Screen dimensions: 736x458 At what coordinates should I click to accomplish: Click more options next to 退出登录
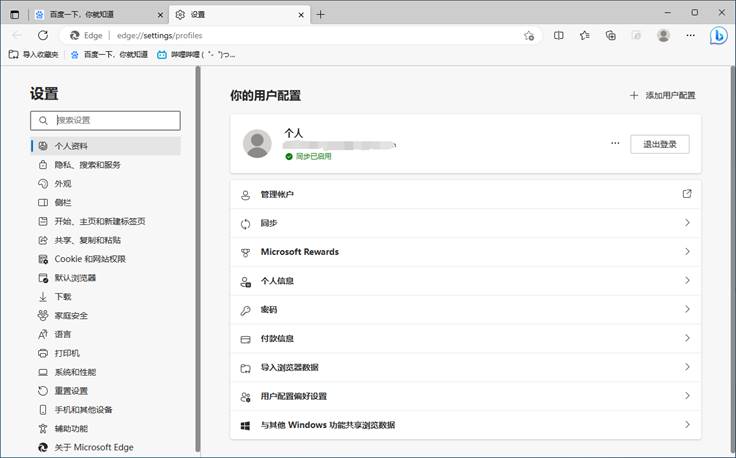pos(615,144)
